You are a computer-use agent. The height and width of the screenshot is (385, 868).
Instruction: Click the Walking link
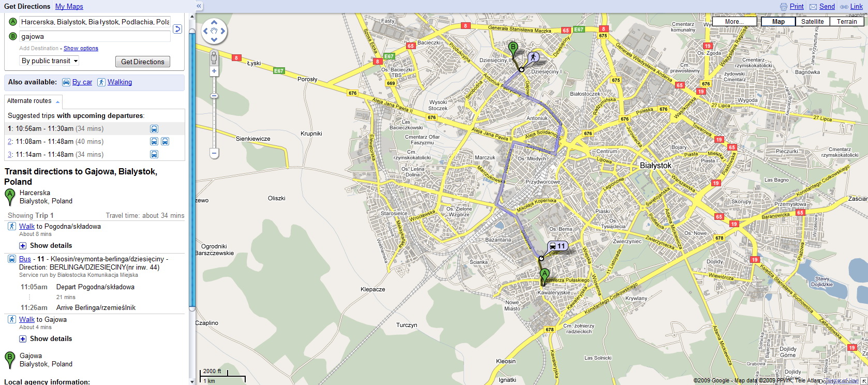coord(119,82)
